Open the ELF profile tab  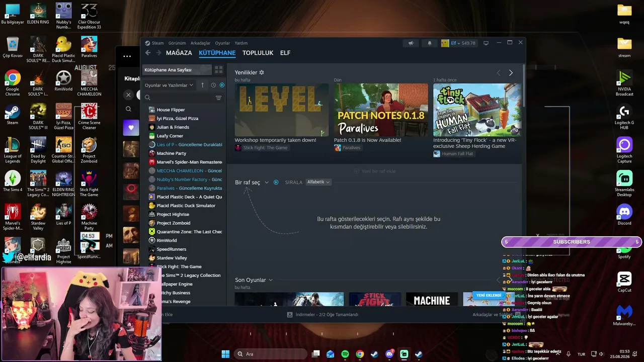click(x=285, y=53)
